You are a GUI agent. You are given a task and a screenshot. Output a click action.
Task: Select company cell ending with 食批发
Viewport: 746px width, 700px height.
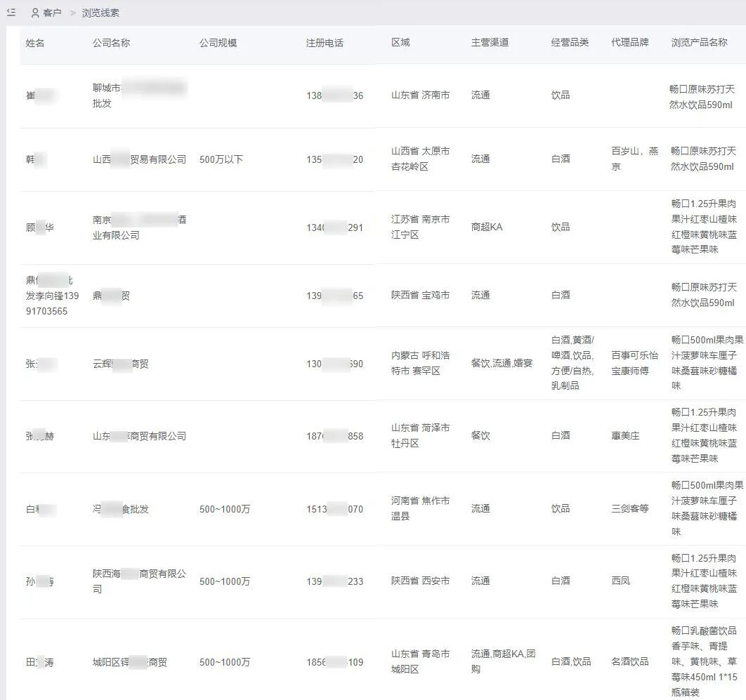click(120, 509)
